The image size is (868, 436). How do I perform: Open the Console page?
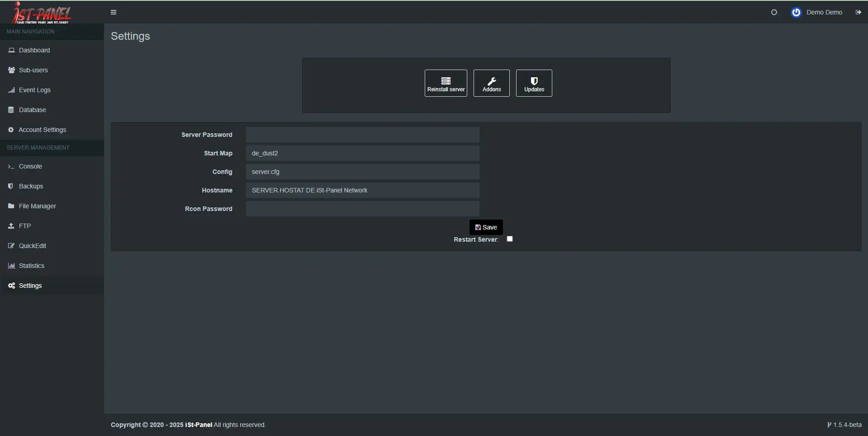pos(52,166)
